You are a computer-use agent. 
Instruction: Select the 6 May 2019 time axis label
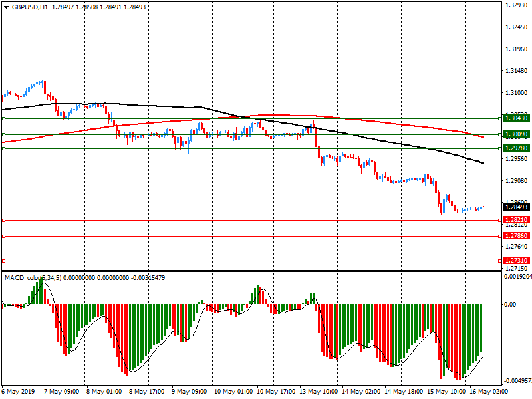(x=18, y=392)
